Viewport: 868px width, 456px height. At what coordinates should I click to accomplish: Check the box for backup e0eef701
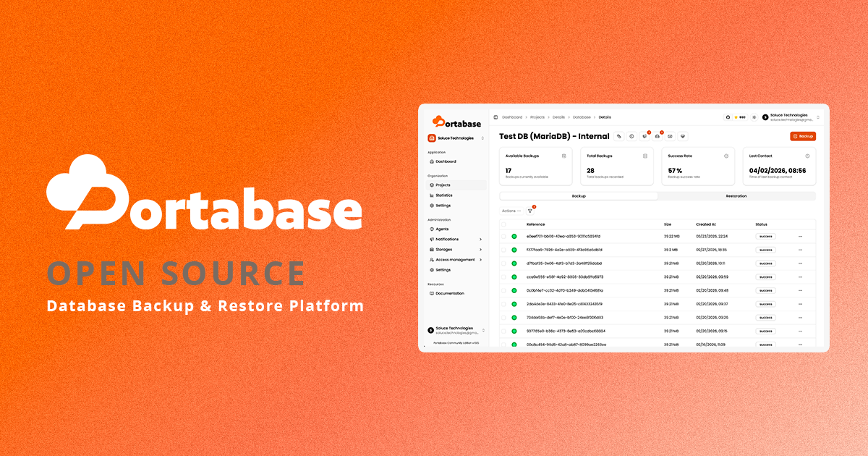pos(503,236)
